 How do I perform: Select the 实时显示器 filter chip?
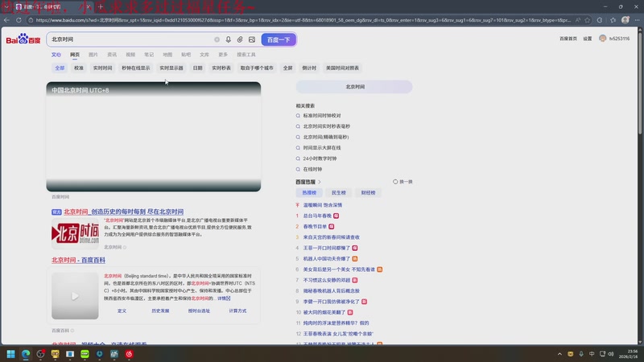(171, 68)
